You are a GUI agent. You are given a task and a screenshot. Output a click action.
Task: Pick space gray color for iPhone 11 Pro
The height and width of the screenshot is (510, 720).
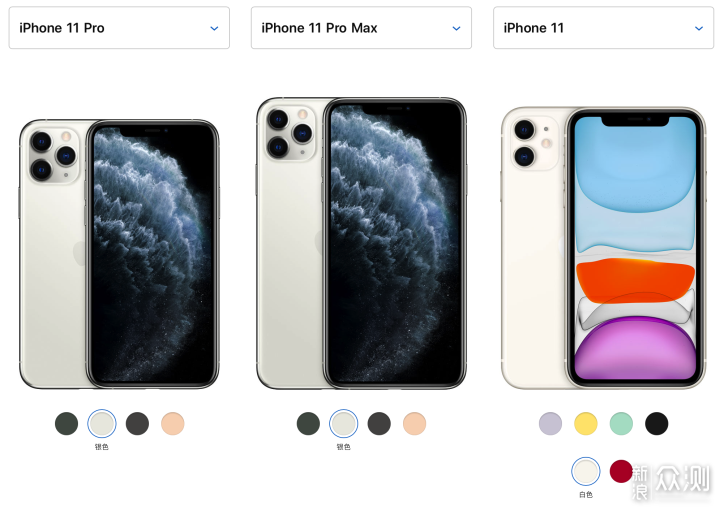137,423
